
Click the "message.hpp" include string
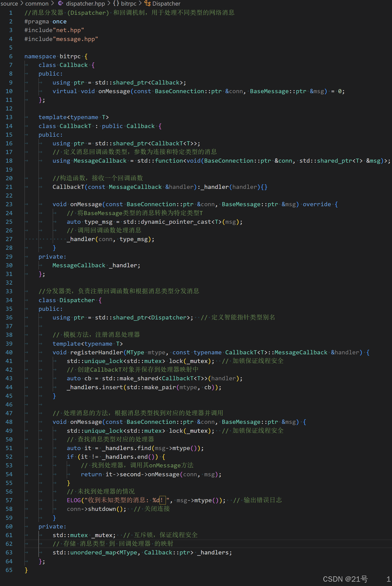75,39
